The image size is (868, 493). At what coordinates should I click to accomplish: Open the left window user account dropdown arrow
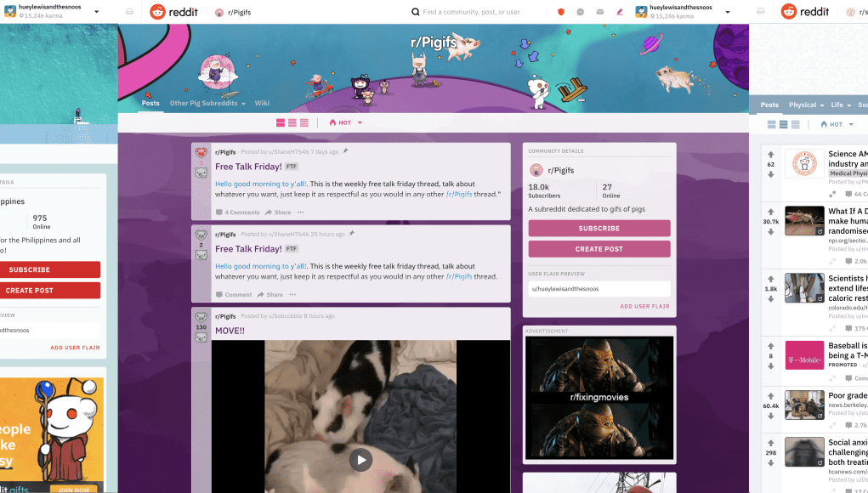tap(96, 12)
